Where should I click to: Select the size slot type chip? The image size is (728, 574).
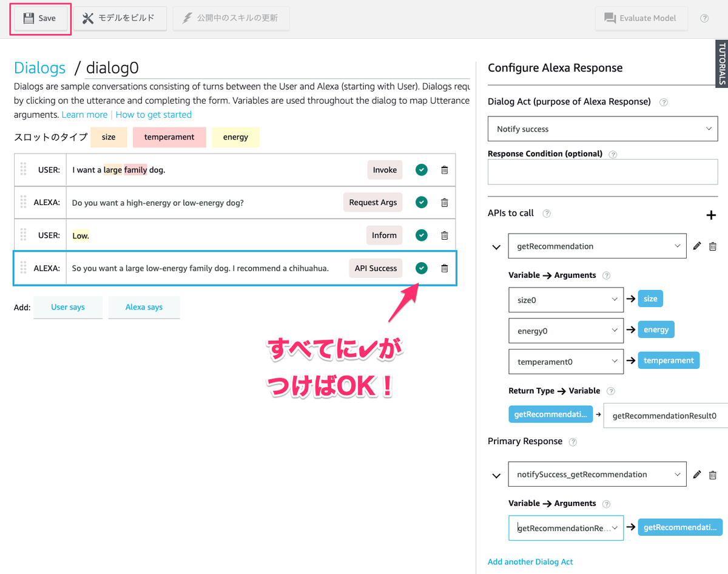[x=109, y=137]
